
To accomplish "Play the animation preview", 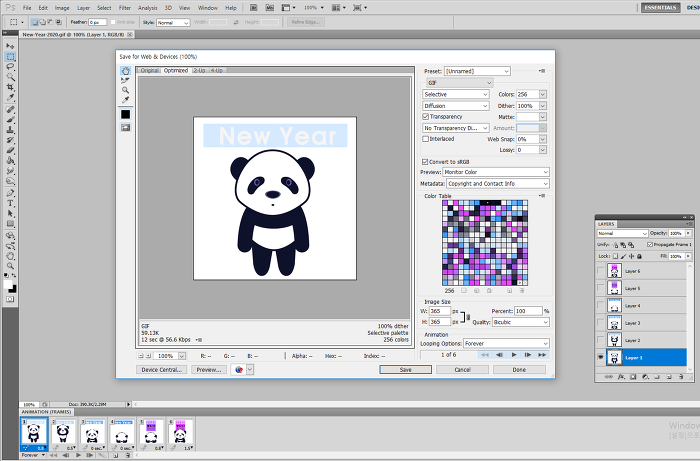I will (x=514, y=355).
